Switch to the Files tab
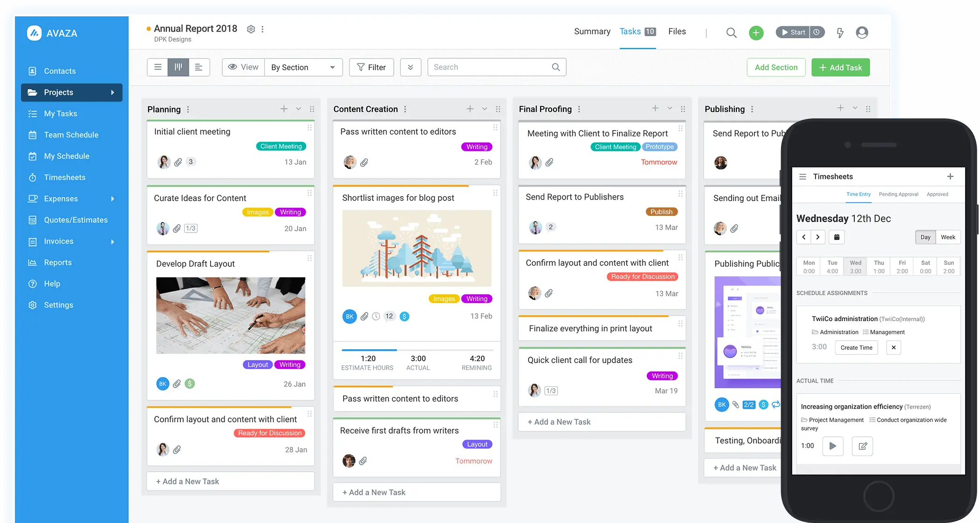Image resolution: width=980 pixels, height=523 pixels. [677, 31]
